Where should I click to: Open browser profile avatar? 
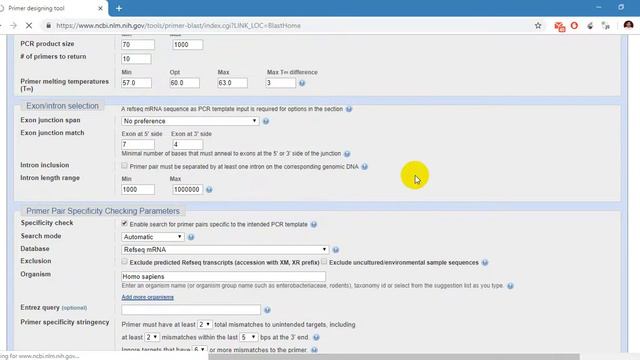point(629,25)
